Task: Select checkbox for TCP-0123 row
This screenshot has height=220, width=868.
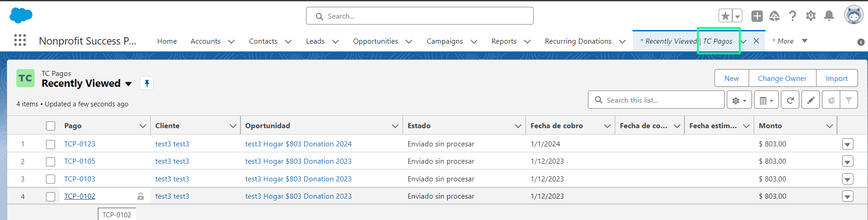Action: click(51, 144)
